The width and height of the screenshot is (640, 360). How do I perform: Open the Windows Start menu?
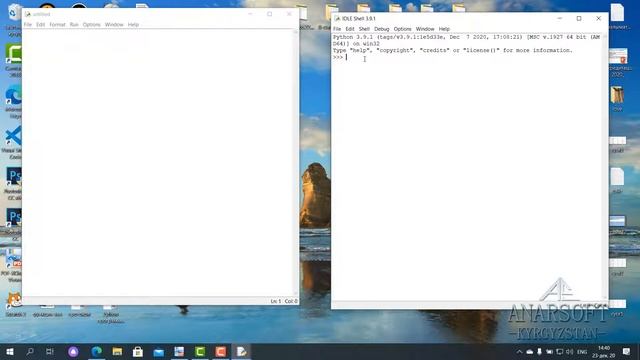[10, 351]
